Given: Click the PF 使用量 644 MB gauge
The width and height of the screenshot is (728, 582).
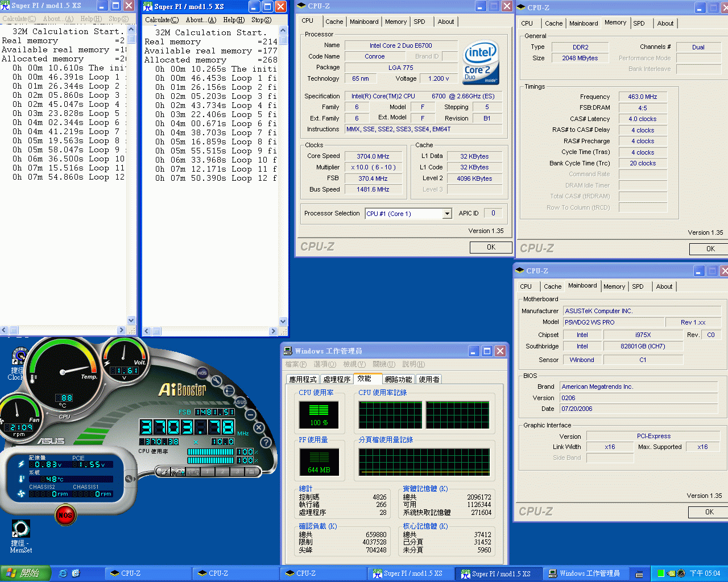Looking at the screenshot, I should 319,462.
